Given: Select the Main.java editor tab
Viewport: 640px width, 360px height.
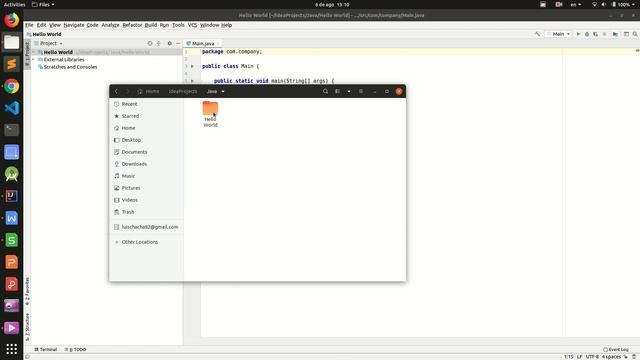Looking at the screenshot, I should tap(203, 43).
